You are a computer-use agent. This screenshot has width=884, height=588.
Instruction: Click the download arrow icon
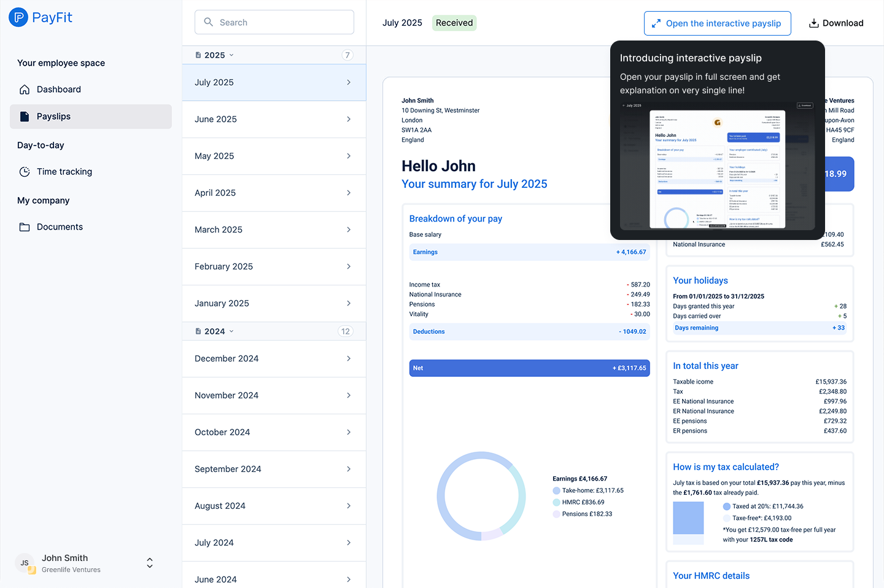pos(814,23)
